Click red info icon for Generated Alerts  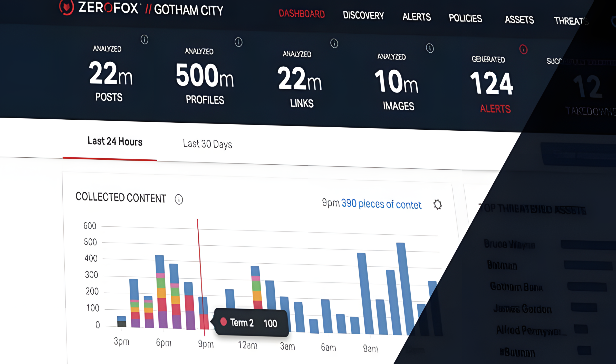click(x=523, y=49)
